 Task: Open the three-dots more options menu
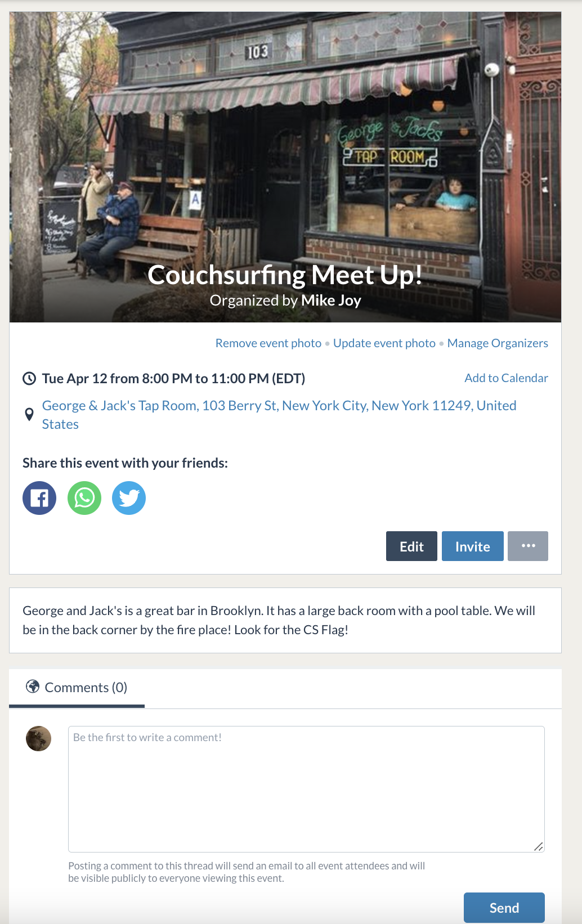click(528, 546)
